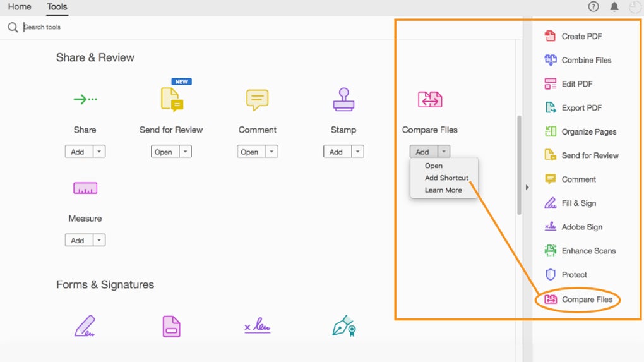The height and width of the screenshot is (362, 644).
Task: Click the vertical scrollbar of the tools list
Action: [x=520, y=164]
